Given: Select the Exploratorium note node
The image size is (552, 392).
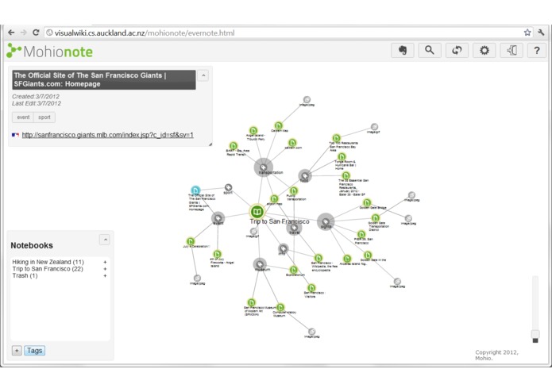Looking at the screenshot, I should (x=293, y=270).
